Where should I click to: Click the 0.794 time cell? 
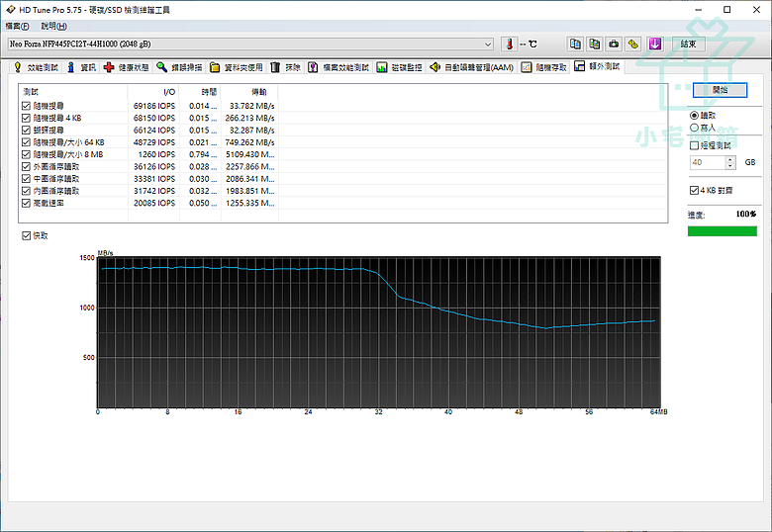(x=202, y=154)
